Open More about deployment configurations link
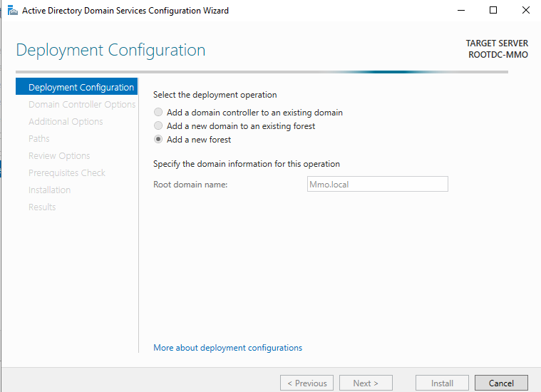The width and height of the screenshot is (541, 392). (227, 348)
